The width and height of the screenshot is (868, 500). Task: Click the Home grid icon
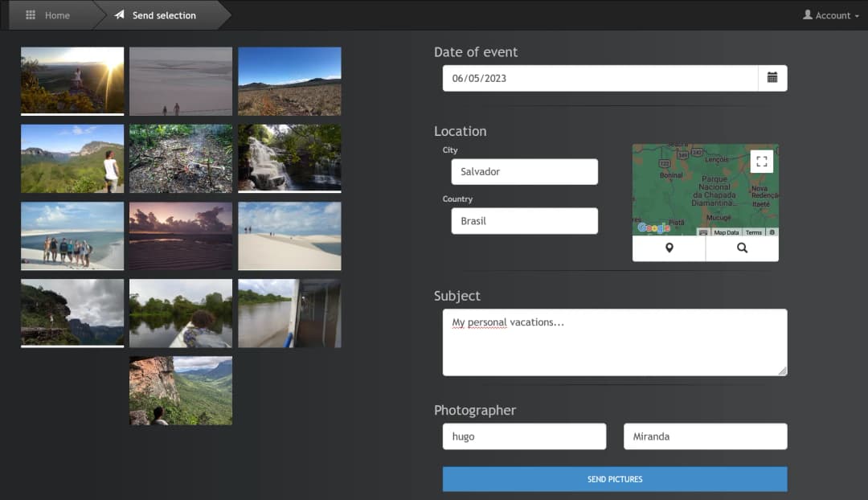(x=31, y=15)
